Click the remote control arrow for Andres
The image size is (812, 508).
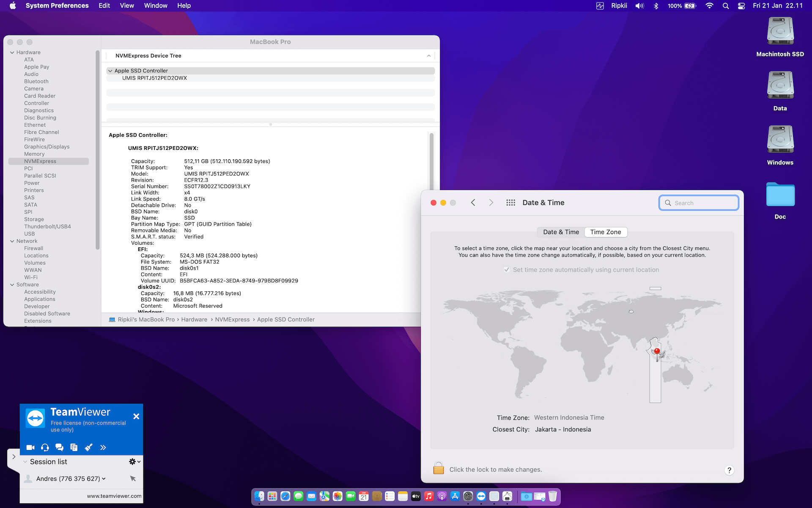[133, 478]
